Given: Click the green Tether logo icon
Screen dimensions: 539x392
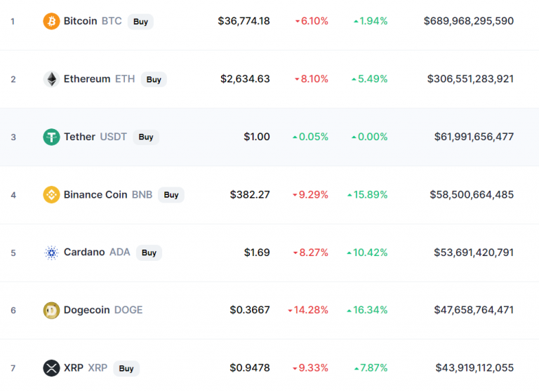Looking at the screenshot, I should pos(51,137).
